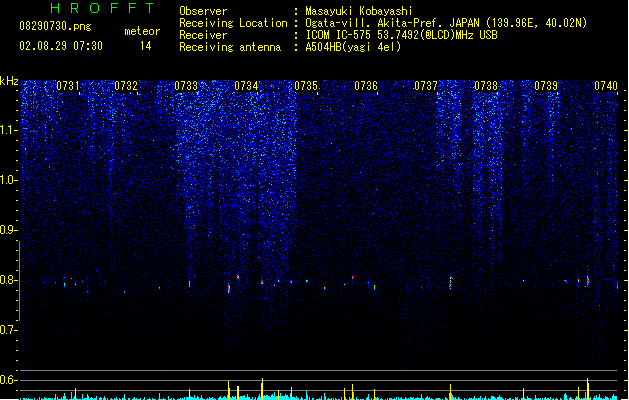The width and height of the screenshot is (629, 400).
Task: Click the A504HB(yagi 4el) antenna value
Action: pos(353,47)
